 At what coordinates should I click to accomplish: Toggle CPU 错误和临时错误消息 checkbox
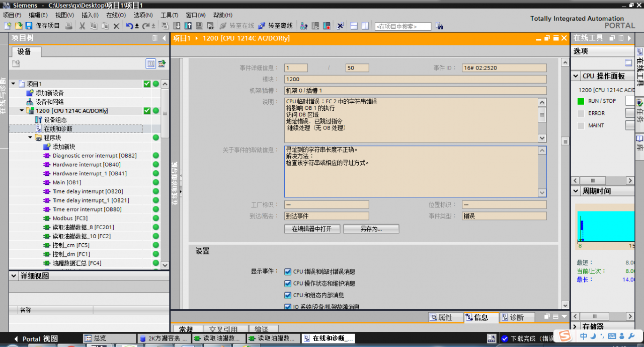point(288,271)
